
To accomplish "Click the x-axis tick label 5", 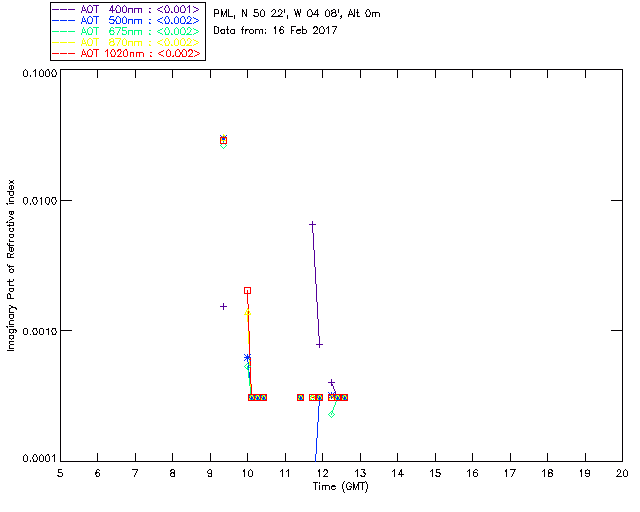I will 60,474.
